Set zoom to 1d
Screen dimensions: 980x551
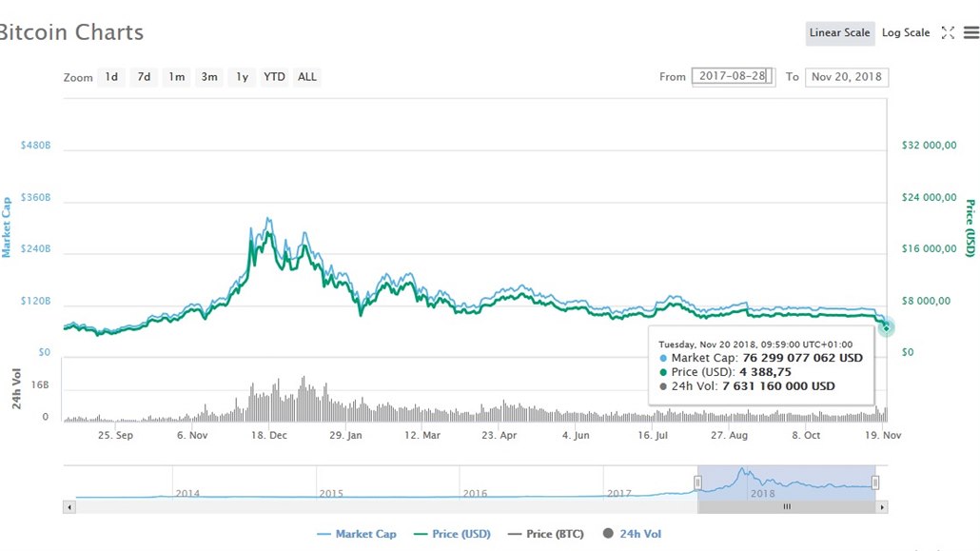[x=111, y=77]
